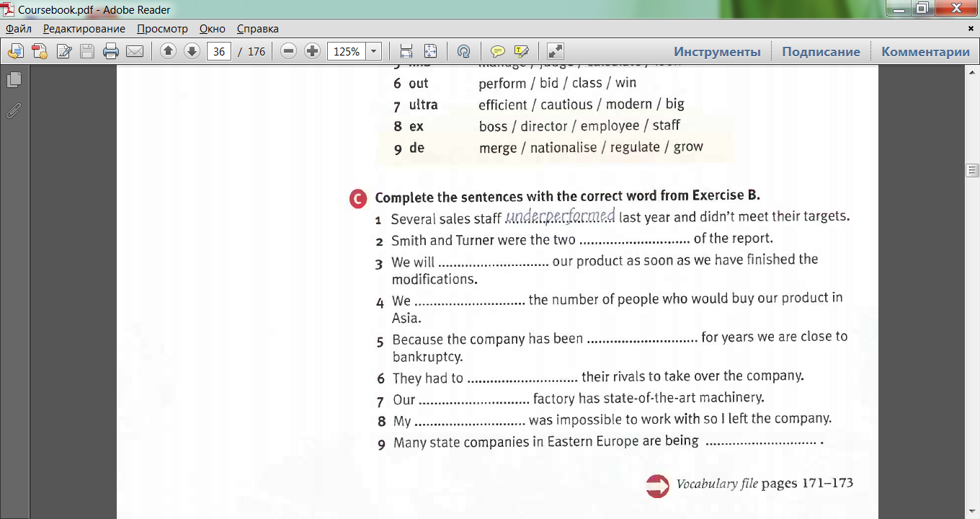Select the Highlight text tool
Image resolution: width=980 pixels, height=519 pixels.
pyautogui.click(x=521, y=51)
